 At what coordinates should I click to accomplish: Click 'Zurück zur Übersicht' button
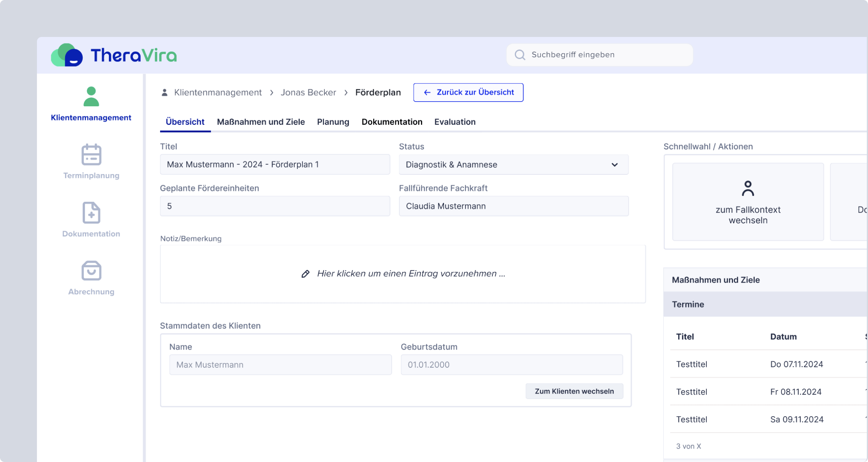(468, 92)
